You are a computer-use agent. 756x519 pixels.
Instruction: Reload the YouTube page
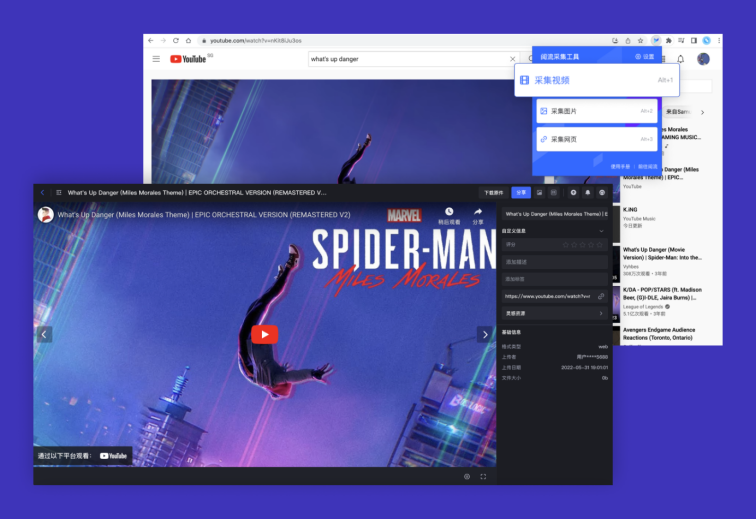click(x=176, y=41)
